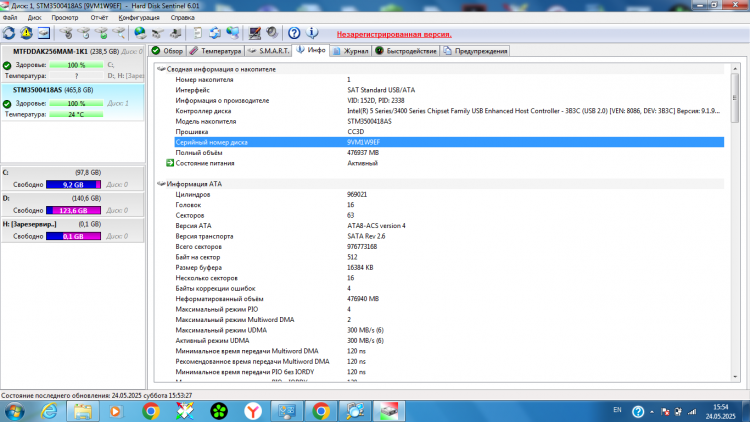
Task: Click the disk panel view toolbar icon
Action: [44, 33]
